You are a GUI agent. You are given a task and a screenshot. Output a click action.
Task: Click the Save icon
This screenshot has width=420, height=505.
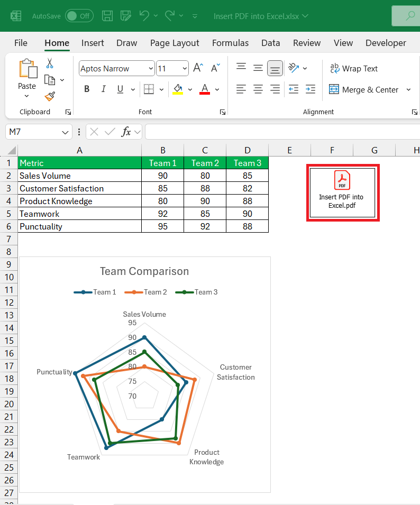107,16
